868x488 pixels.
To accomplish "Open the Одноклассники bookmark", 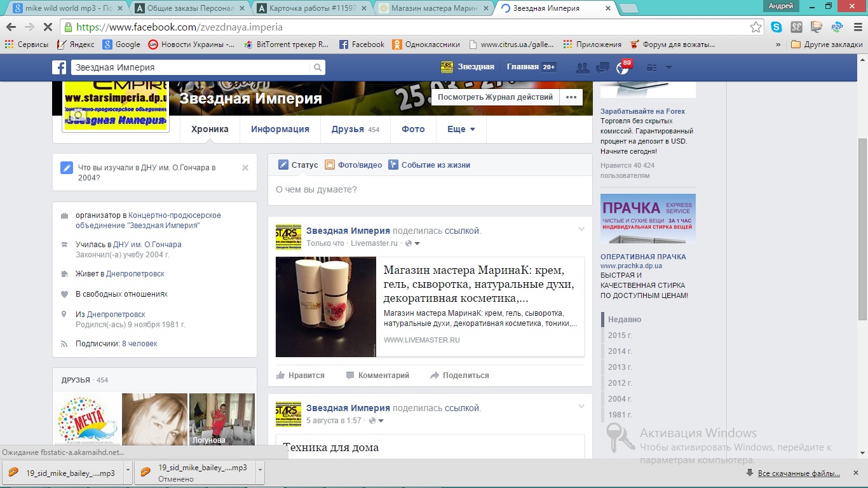I will pos(426,44).
